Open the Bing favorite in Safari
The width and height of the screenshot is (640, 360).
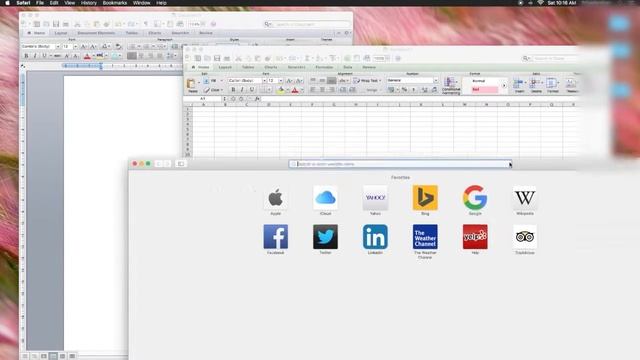tap(425, 198)
